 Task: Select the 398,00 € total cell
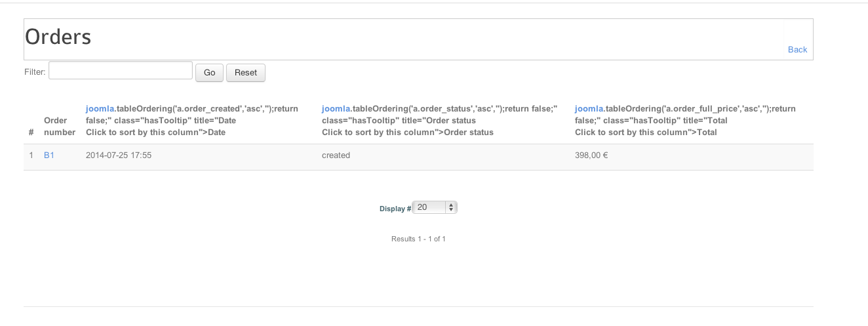[591, 155]
